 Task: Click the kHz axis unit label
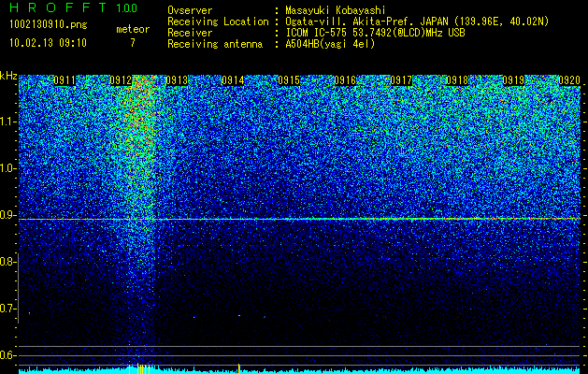pyautogui.click(x=8, y=76)
